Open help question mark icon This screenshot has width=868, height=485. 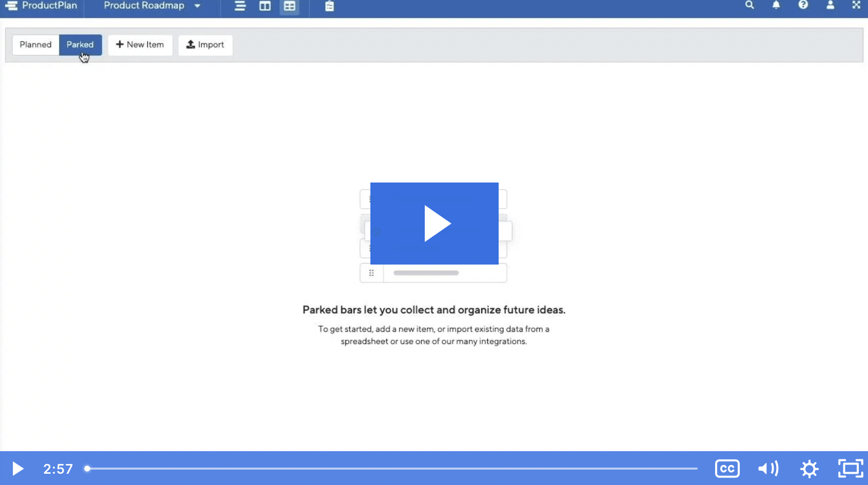[x=803, y=5]
